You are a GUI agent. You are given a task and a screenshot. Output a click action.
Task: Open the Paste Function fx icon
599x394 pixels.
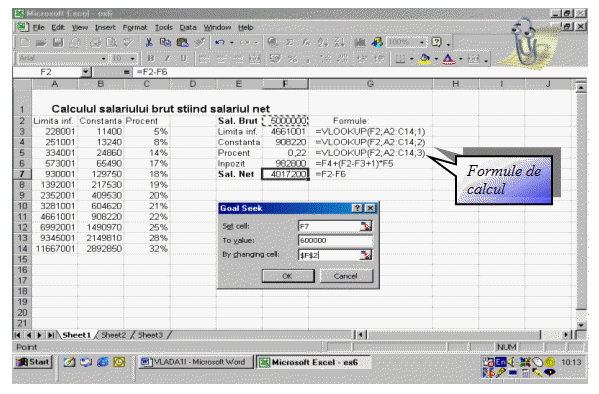coord(306,42)
